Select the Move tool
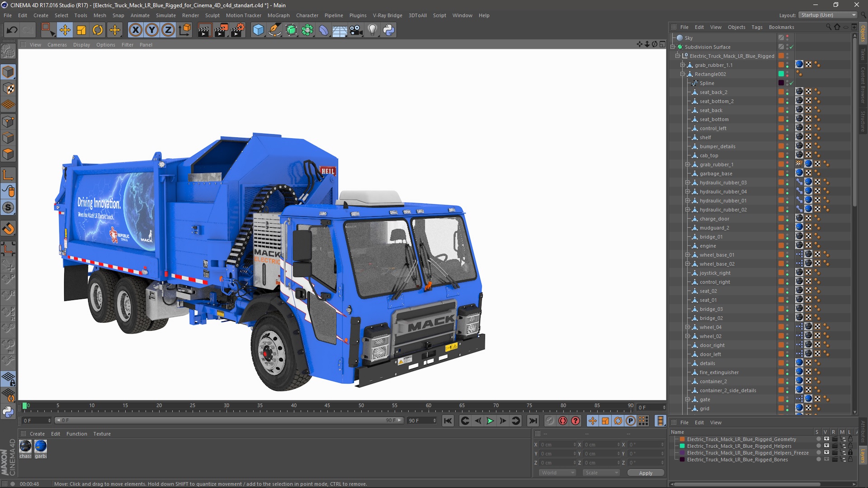The width and height of the screenshot is (868, 488). coord(65,30)
